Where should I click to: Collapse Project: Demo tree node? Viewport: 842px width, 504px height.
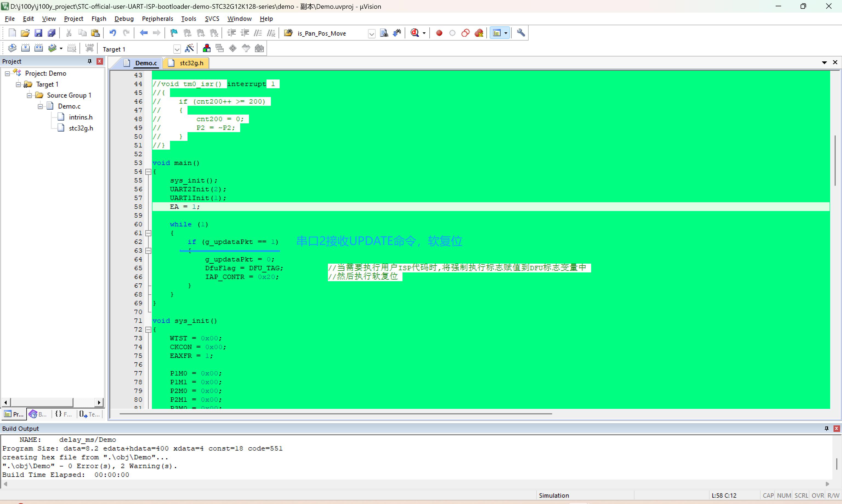click(x=7, y=73)
